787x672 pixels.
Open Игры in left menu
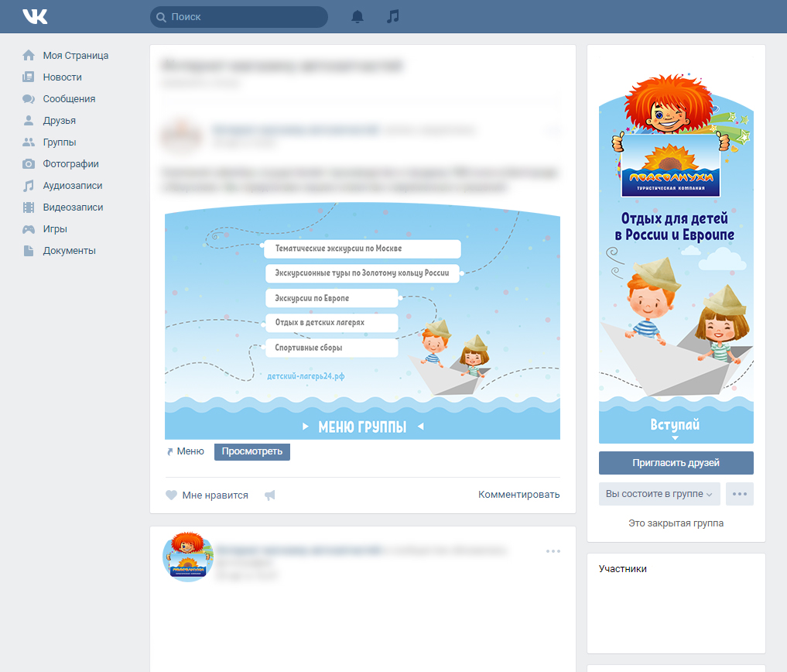click(x=55, y=229)
